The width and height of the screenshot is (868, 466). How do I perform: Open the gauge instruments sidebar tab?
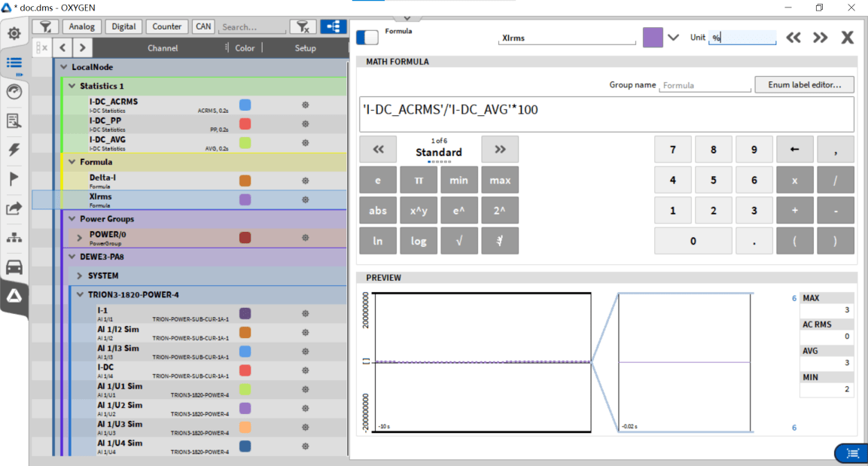[x=14, y=92]
